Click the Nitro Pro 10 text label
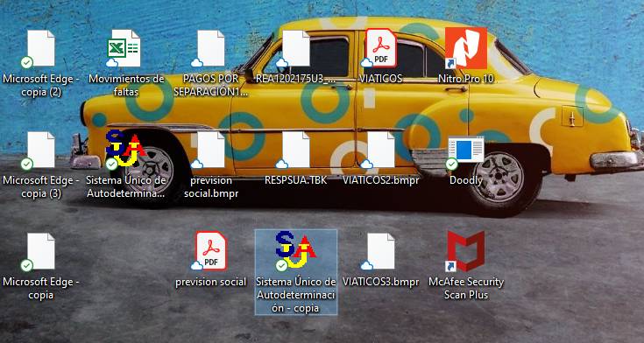Image resolution: width=644 pixels, height=343 pixels. pyautogui.click(x=466, y=79)
